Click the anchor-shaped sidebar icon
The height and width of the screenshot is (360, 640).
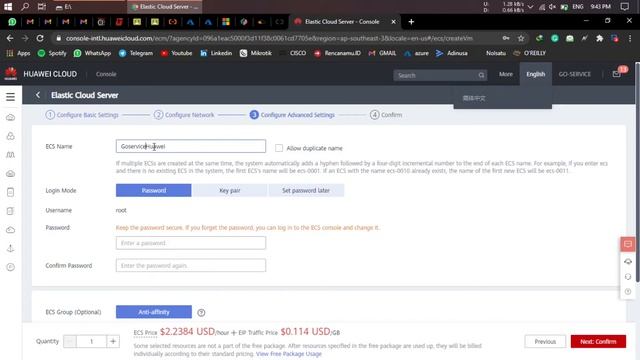click(11, 248)
